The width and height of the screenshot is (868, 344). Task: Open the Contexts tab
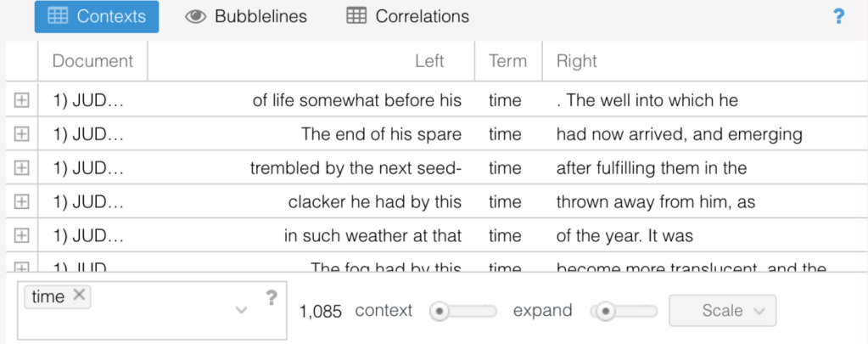(x=97, y=16)
